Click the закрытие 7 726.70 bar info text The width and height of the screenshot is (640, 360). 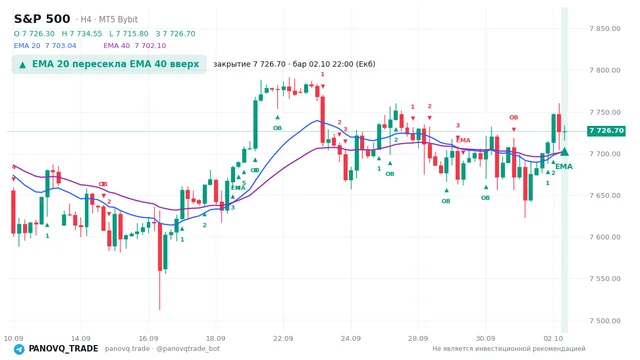click(x=294, y=64)
